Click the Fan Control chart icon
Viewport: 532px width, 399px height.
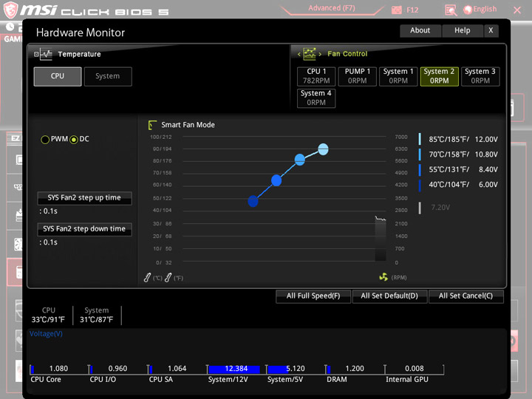[x=309, y=54]
